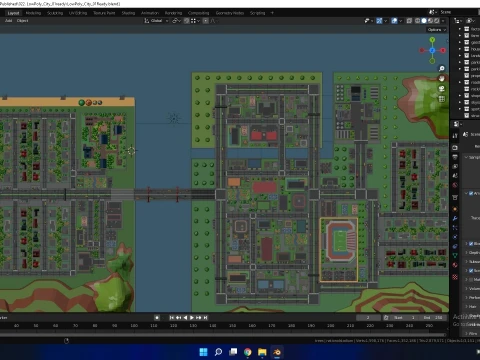This screenshot has width=480, height=360.
Task: Switch to the Sculpting workspace tab
Action: pos(55,13)
